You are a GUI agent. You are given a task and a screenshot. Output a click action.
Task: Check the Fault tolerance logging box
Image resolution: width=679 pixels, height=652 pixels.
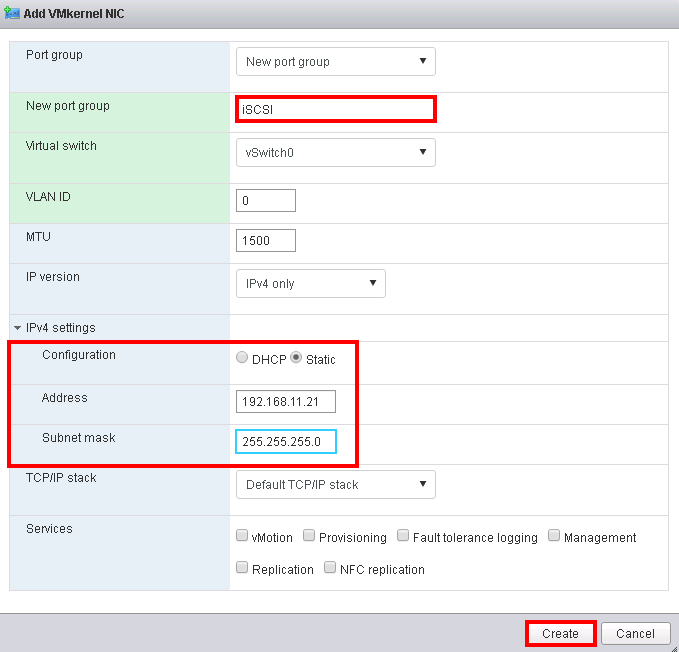coord(403,536)
